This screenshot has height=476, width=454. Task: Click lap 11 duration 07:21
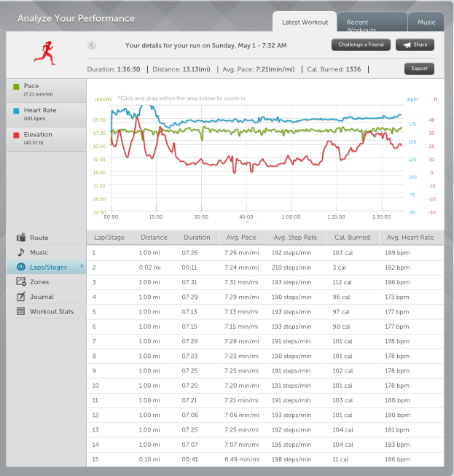coord(189,400)
